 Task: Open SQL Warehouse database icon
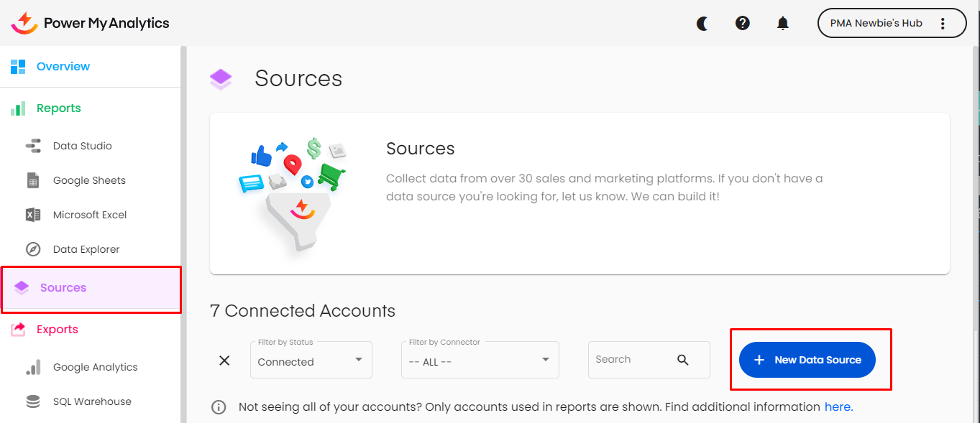[33, 401]
